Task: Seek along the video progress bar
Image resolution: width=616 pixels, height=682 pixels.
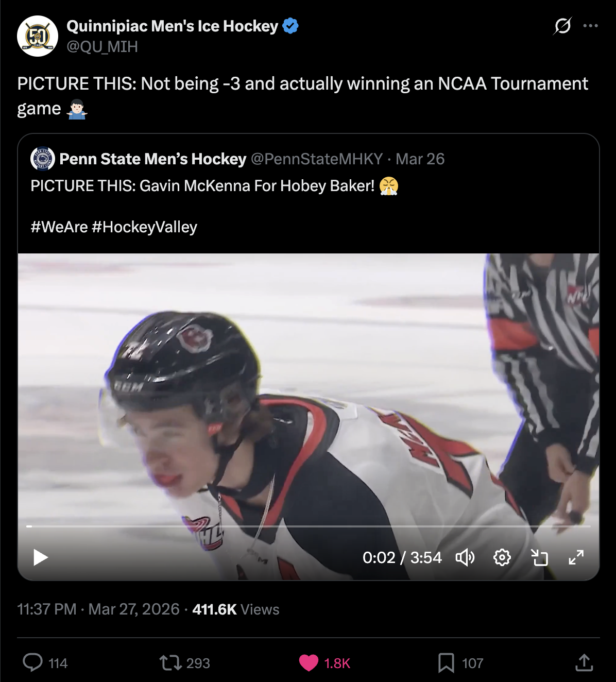Action: (308, 526)
